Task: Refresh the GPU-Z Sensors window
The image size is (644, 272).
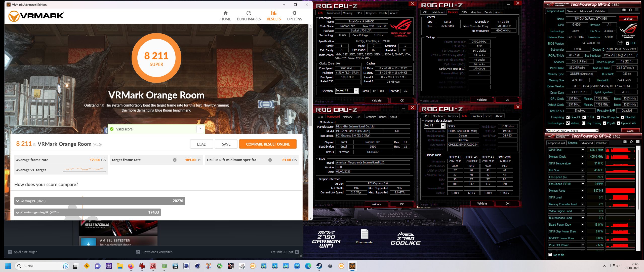Action: (631, 142)
